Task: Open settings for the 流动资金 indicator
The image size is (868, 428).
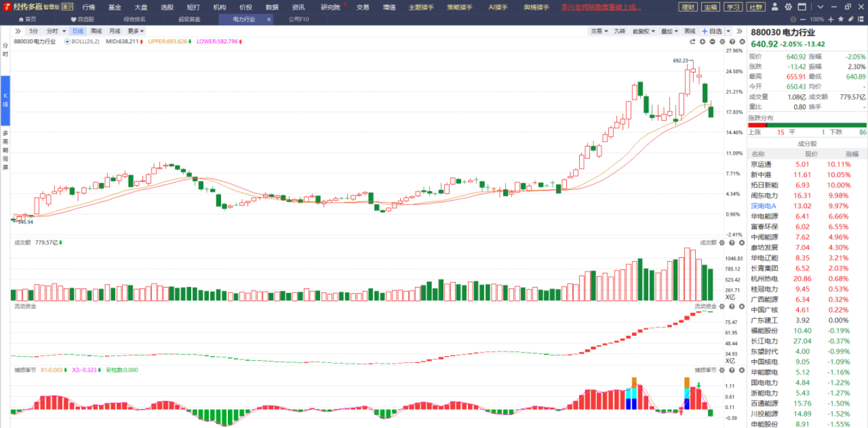Action: [722, 306]
